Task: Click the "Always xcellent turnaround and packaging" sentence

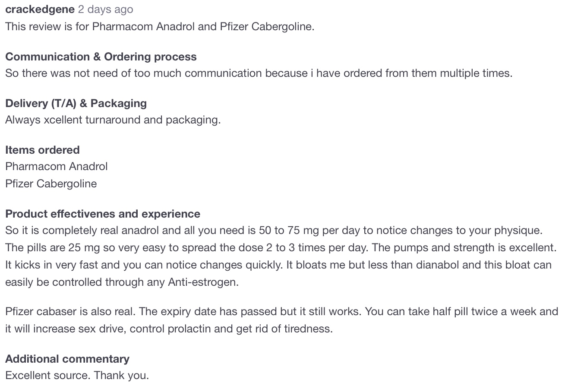Action: coord(113,120)
